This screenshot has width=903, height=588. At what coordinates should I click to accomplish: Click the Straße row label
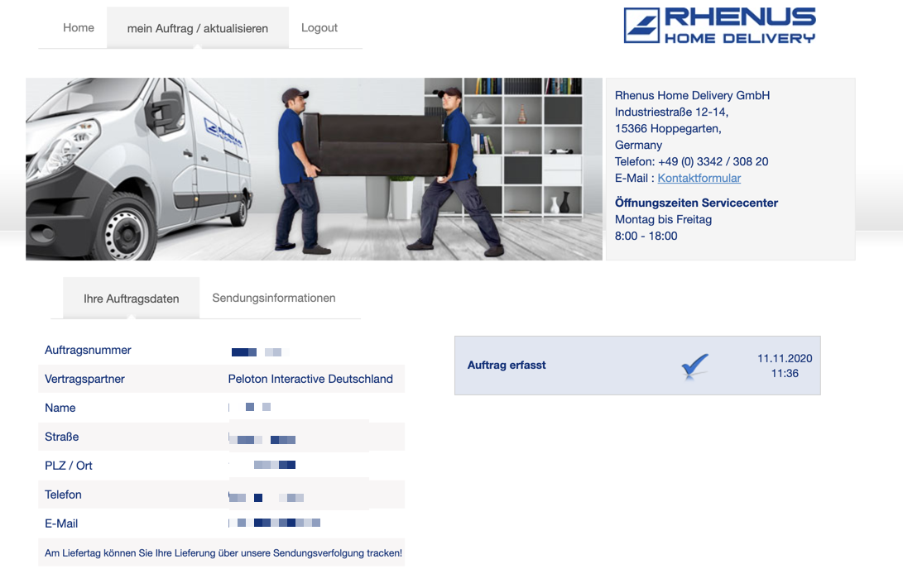(62, 437)
